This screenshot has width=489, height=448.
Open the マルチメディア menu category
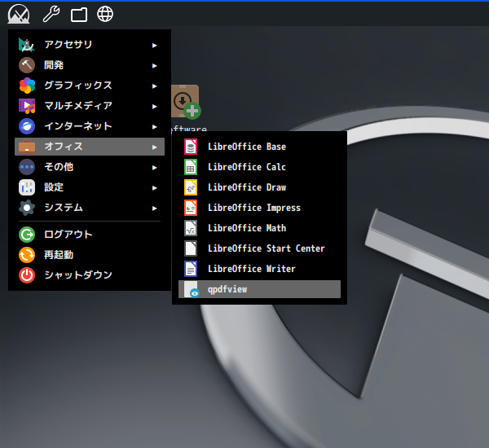(x=77, y=106)
